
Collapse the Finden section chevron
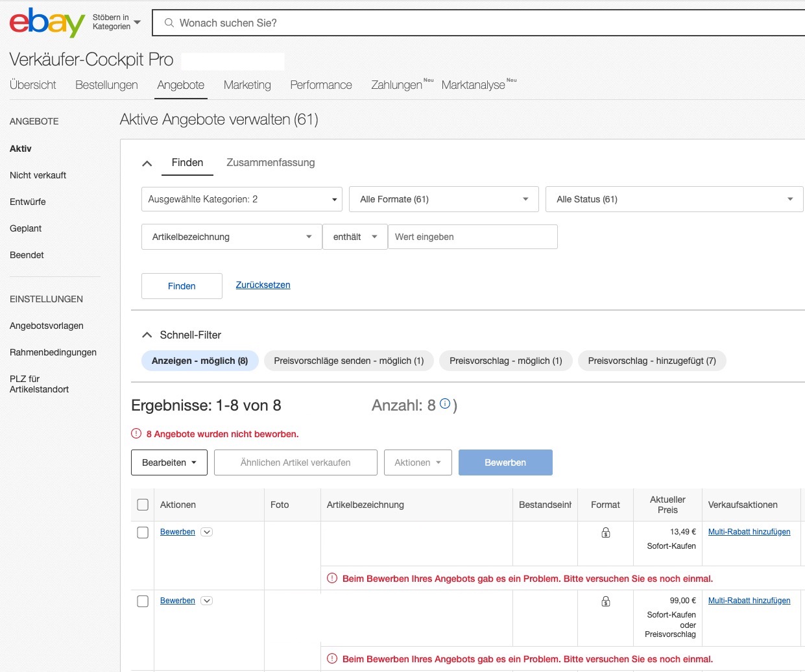point(147,163)
